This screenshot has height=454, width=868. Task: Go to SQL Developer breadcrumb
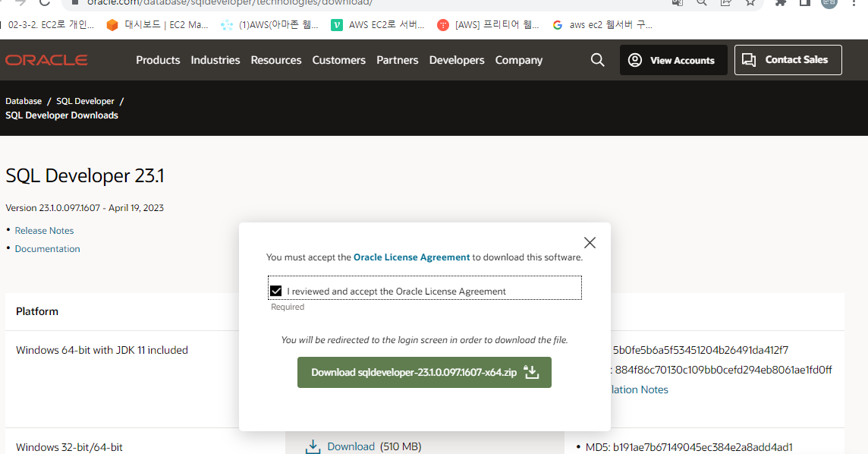[x=85, y=101]
